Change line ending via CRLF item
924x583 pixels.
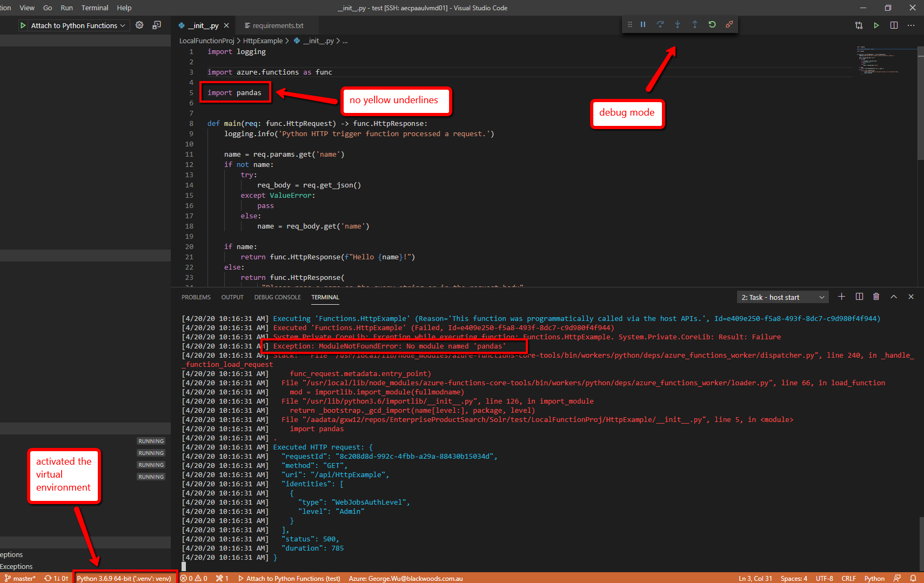848,578
